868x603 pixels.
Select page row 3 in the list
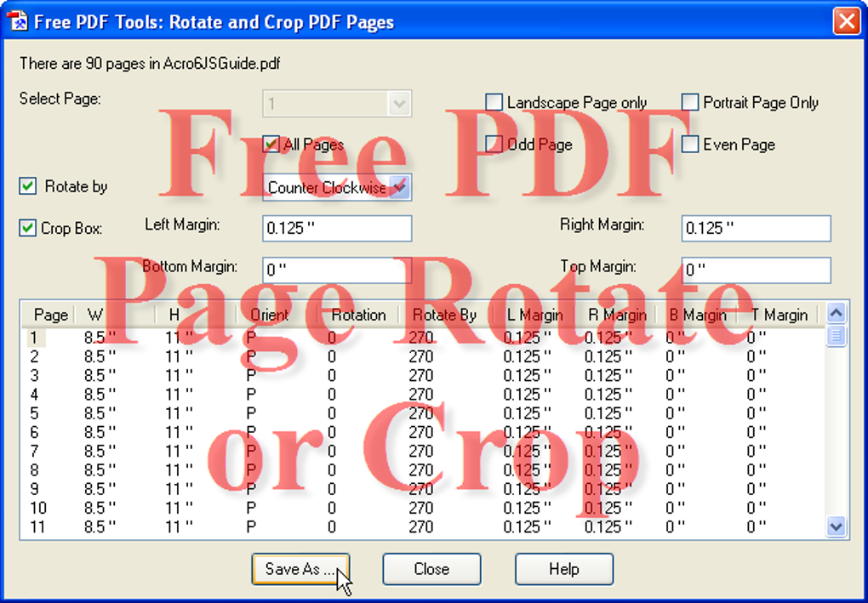point(424,375)
